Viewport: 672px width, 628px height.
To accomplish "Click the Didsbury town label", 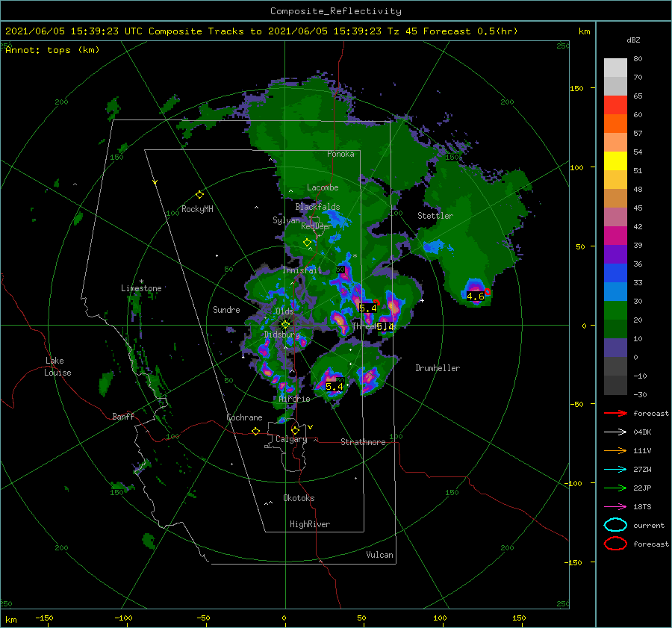I will point(282,335).
